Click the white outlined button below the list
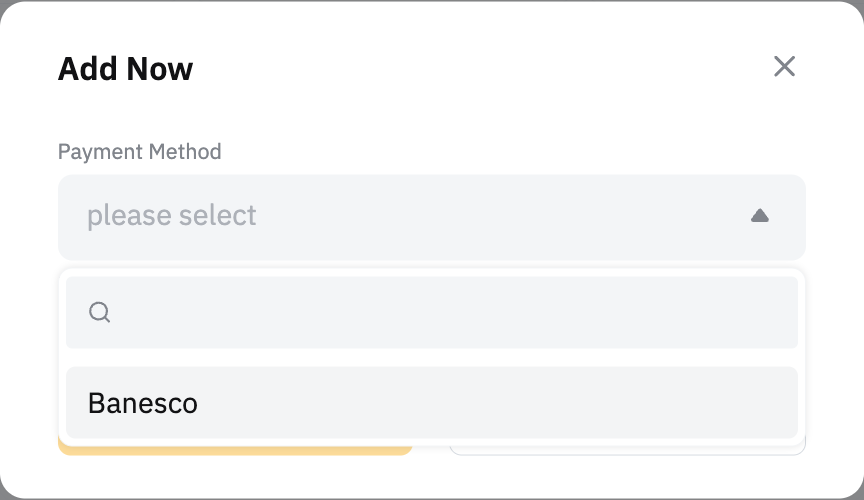The height and width of the screenshot is (500, 864). pos(627,448)
